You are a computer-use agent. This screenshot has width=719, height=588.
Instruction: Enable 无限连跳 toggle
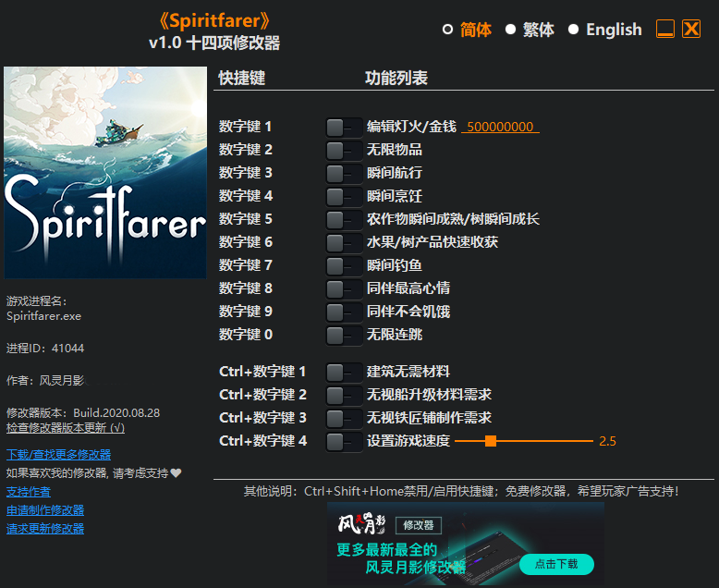pyautogui.click(x=343, y=335)
